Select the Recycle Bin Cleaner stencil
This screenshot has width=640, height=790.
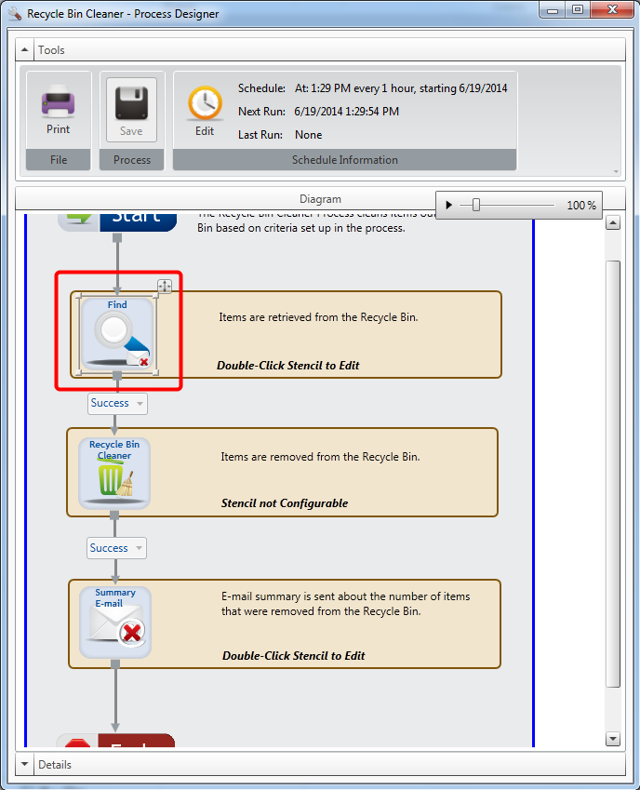(114, 474)
